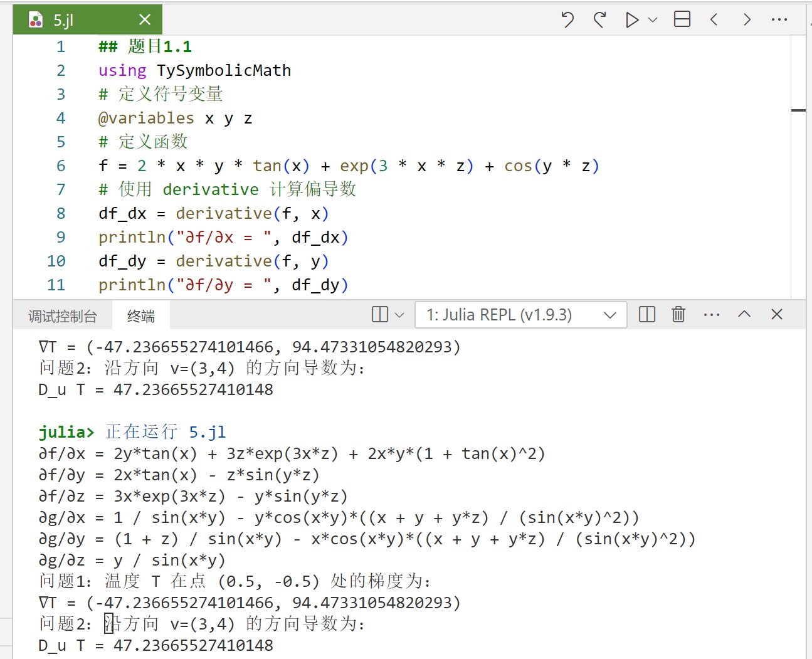Screen dimensions: 812x659
Task: Close the terminal panel with X
Action: click(777, 314)
